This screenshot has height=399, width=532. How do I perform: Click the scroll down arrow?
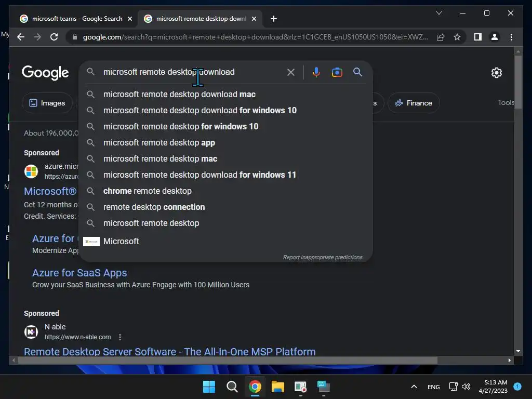(x=518, y=351)
